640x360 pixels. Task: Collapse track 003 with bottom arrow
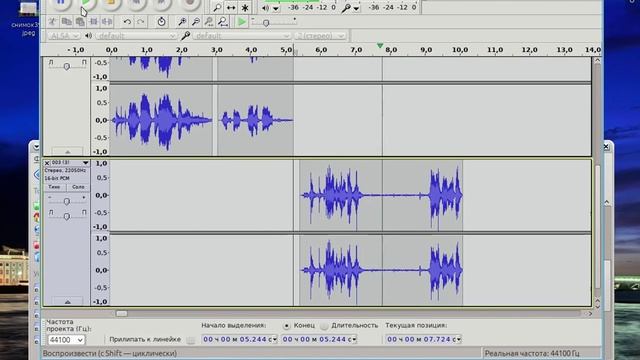click(67, 302)
